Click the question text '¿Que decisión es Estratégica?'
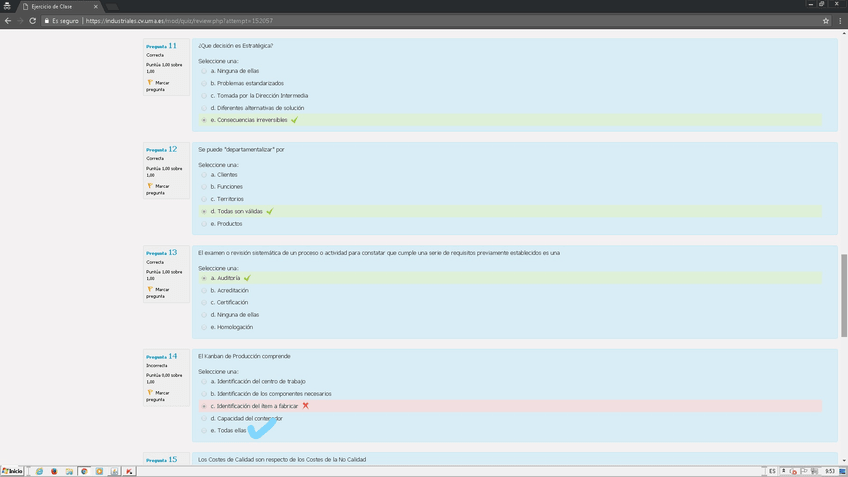Screen dimensions: 848x477 (235, 46)
